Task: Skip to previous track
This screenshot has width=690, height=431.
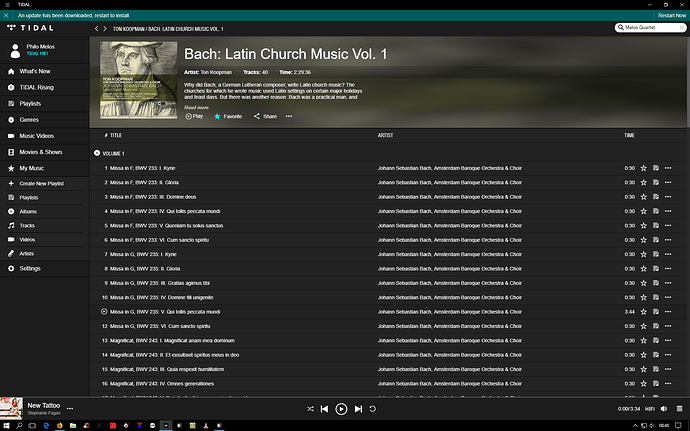Action: pos(324,409)
